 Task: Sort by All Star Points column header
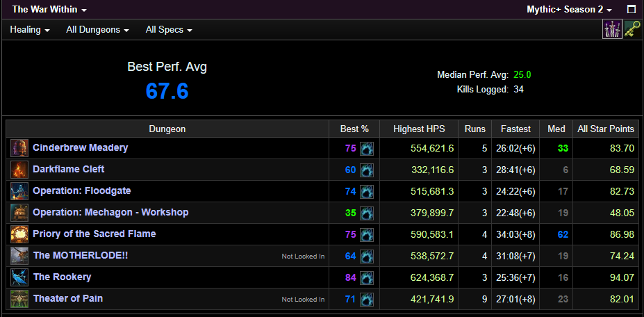click(606, 129)
